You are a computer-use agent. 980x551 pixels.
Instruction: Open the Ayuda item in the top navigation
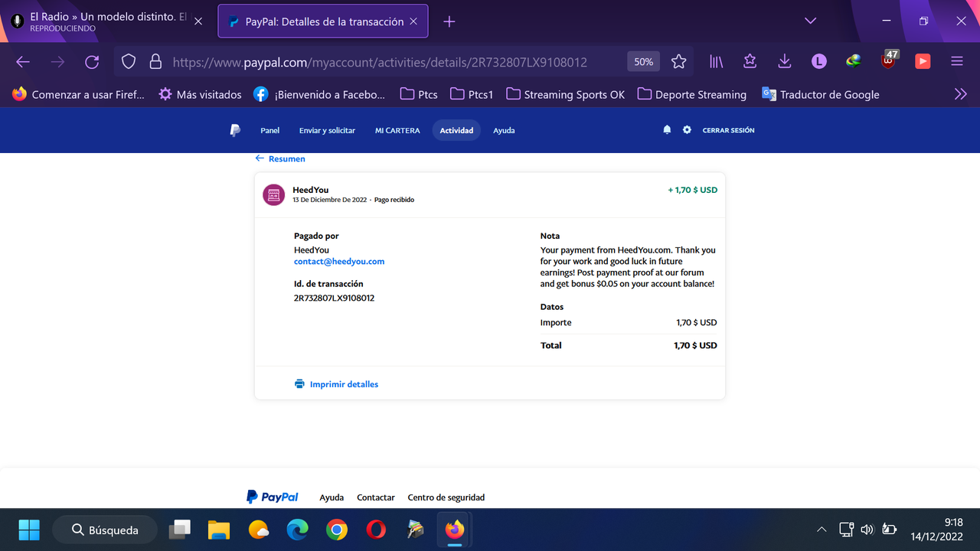(504, 130)
